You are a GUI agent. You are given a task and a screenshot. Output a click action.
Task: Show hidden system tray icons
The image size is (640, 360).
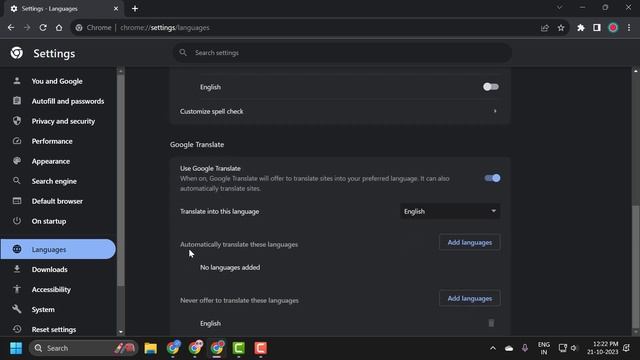pyautogui.click(x=493, y=348)
